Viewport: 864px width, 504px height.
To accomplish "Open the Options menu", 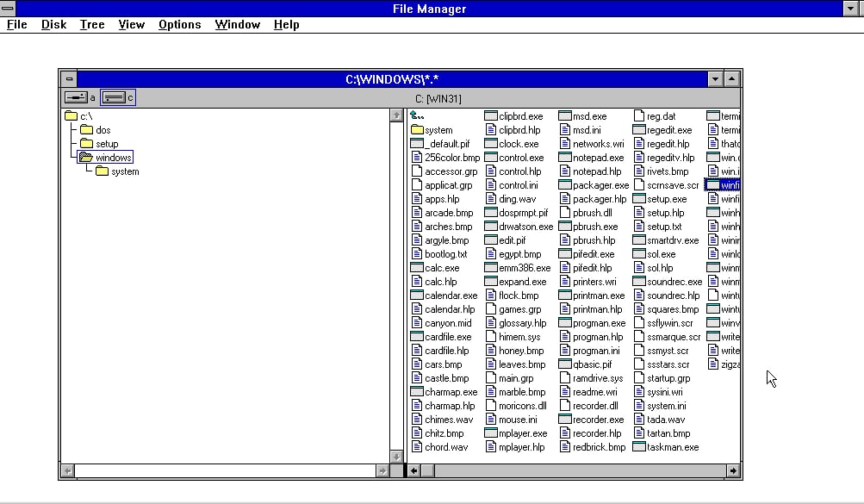I will (x=180, y=25).
